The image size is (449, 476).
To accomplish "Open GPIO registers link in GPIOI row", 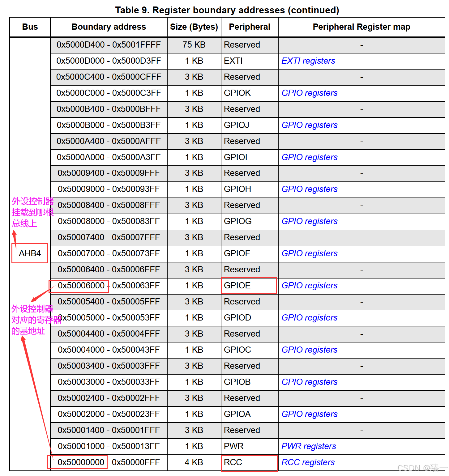I will pos(309,157).
